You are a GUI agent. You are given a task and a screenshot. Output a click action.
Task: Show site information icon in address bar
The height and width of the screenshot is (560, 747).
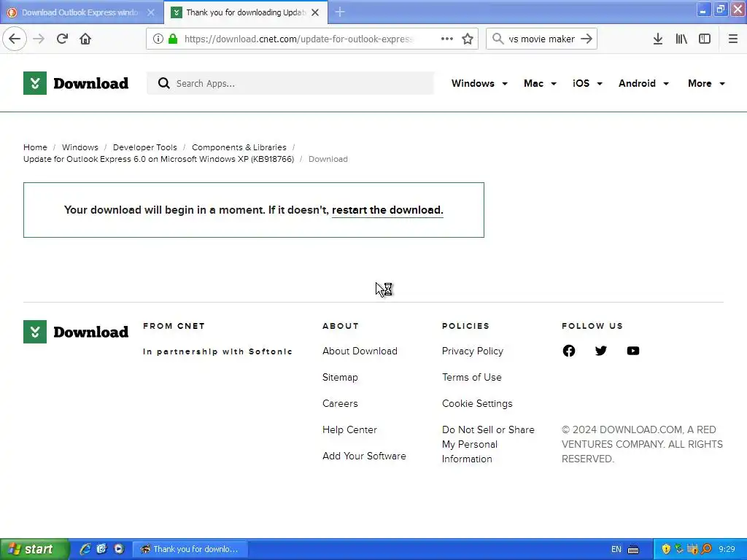158,39
